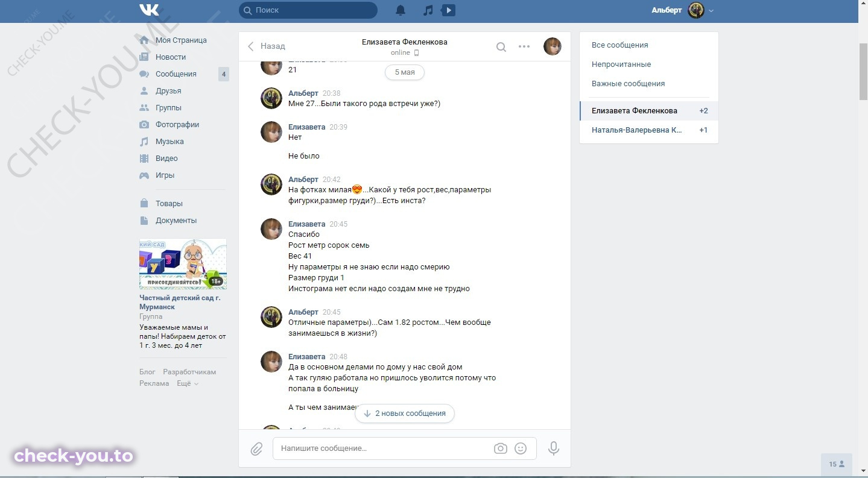Open Елизавета Фекленкова chat header name
Screen dimensions: 868x478
click(405, 42)
